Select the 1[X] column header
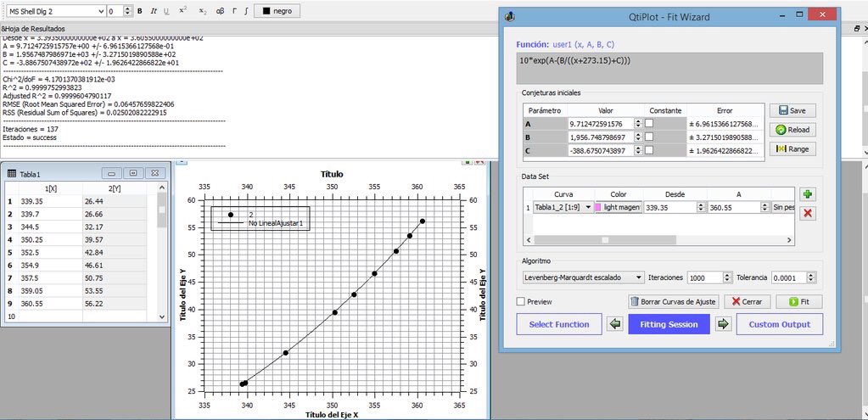Screen dimensions: 868x420 [x=50, y=189]
